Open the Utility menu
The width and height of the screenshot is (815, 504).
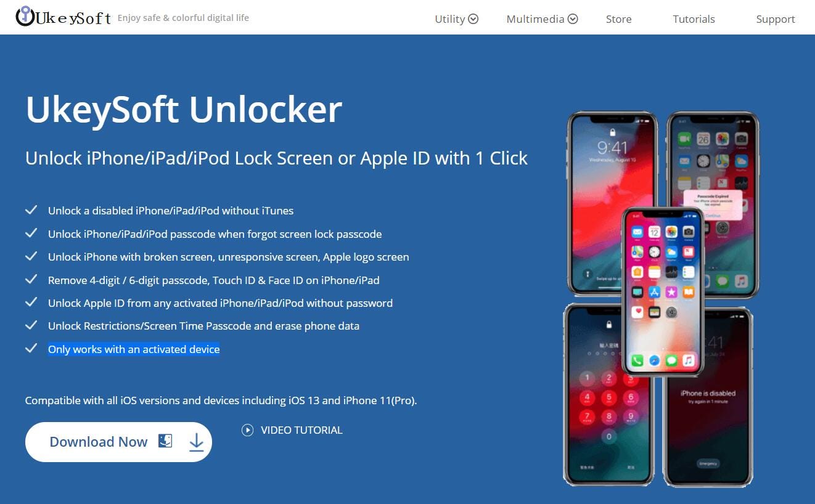click(x=456, y=19)
